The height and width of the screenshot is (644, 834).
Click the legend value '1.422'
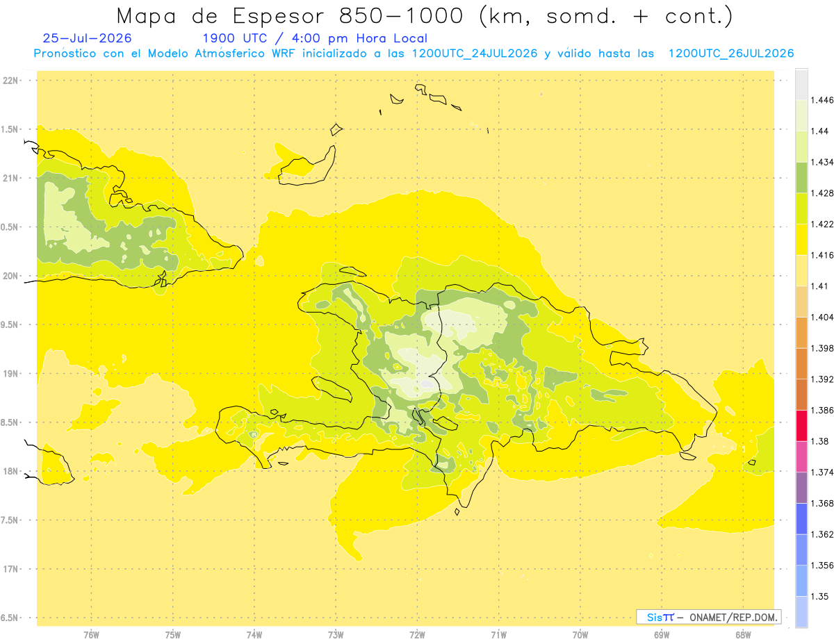point(824,224)
